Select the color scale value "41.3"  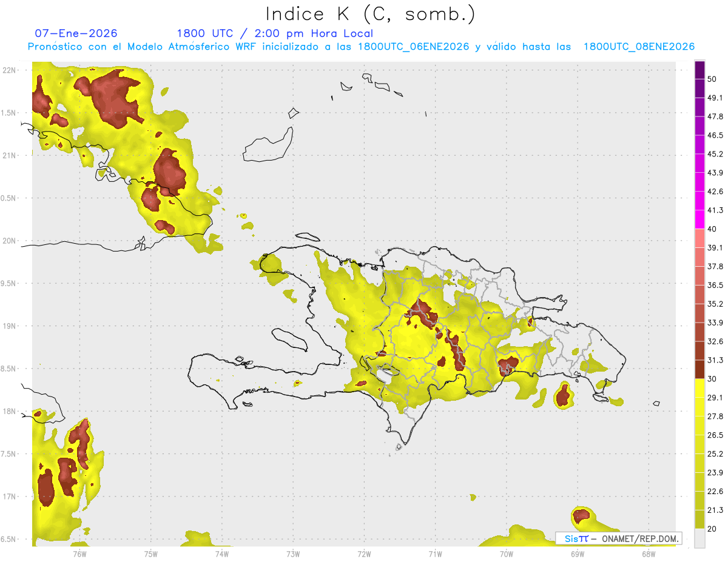coord(716,210)
